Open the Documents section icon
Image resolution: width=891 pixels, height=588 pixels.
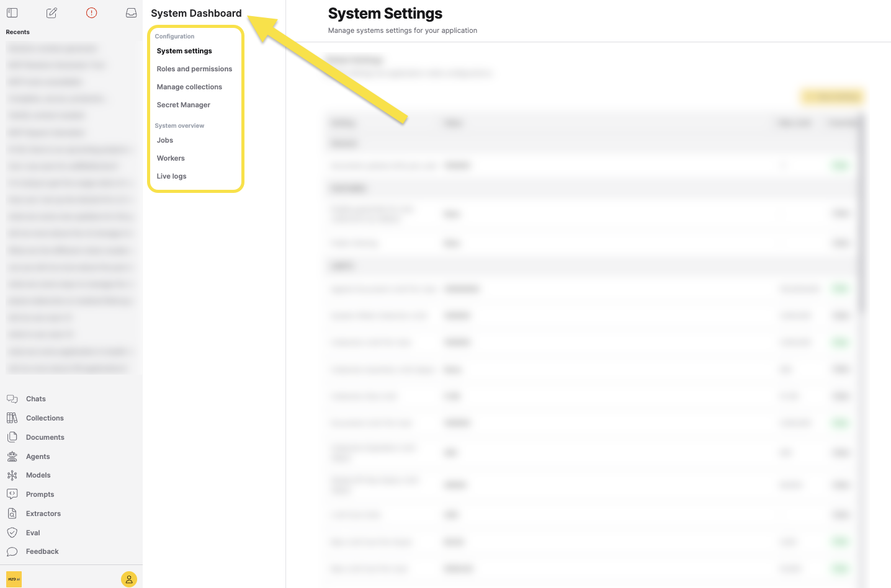tap(12, 437)
